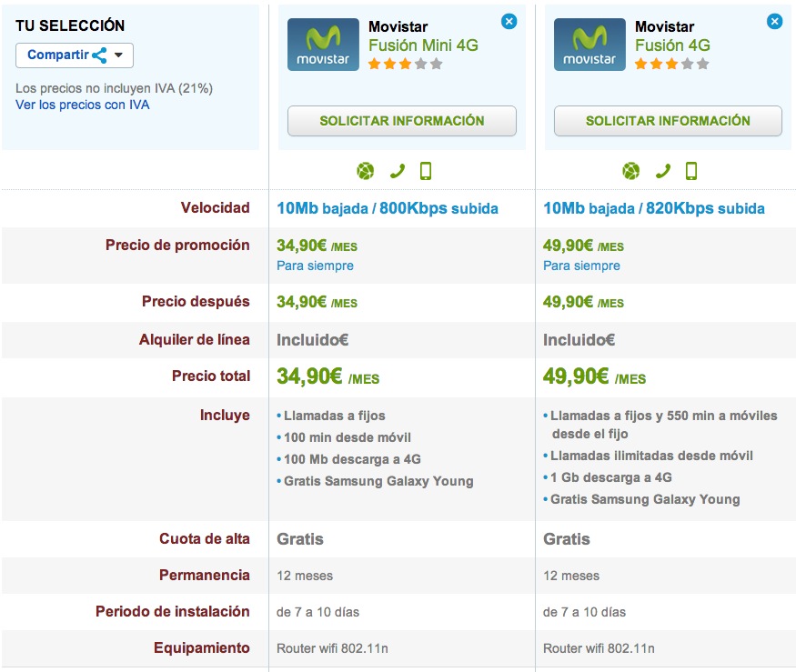The width and height of the screenshot is (796, 672).
Task: Click the Movistar logo for Fusión Mini 4G
Action: 323,45
